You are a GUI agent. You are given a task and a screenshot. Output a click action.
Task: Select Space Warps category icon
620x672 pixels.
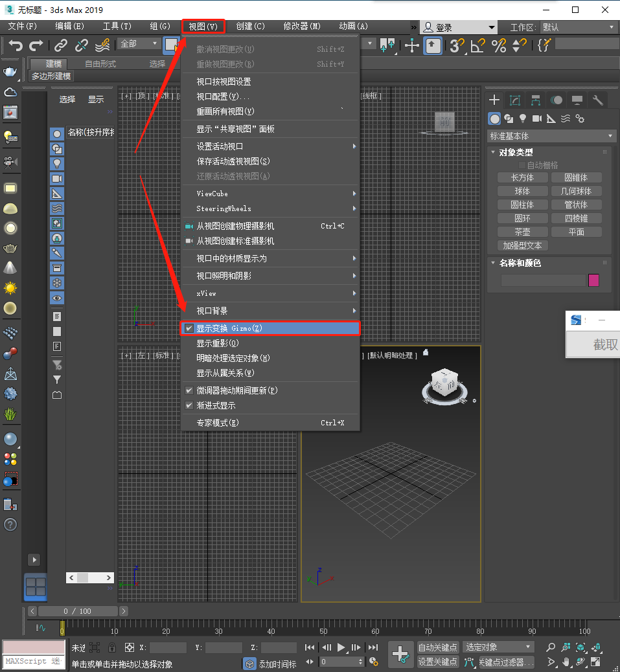pyautogui.click(x=566, y=118)
